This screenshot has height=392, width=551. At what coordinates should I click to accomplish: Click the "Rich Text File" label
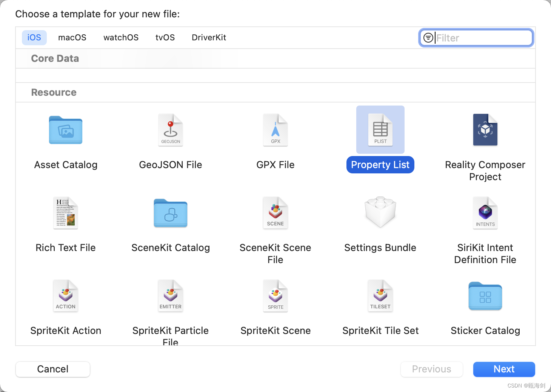(x=66, y=248)
